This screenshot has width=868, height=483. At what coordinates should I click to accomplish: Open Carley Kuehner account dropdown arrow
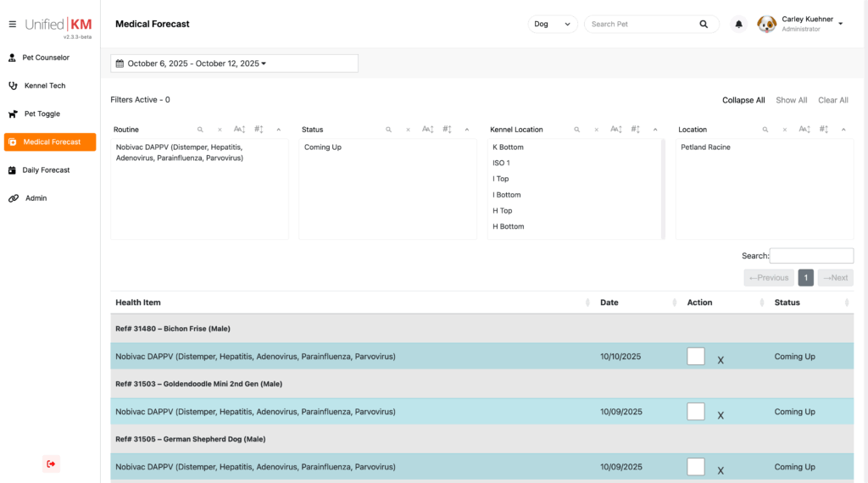[840, 24]
